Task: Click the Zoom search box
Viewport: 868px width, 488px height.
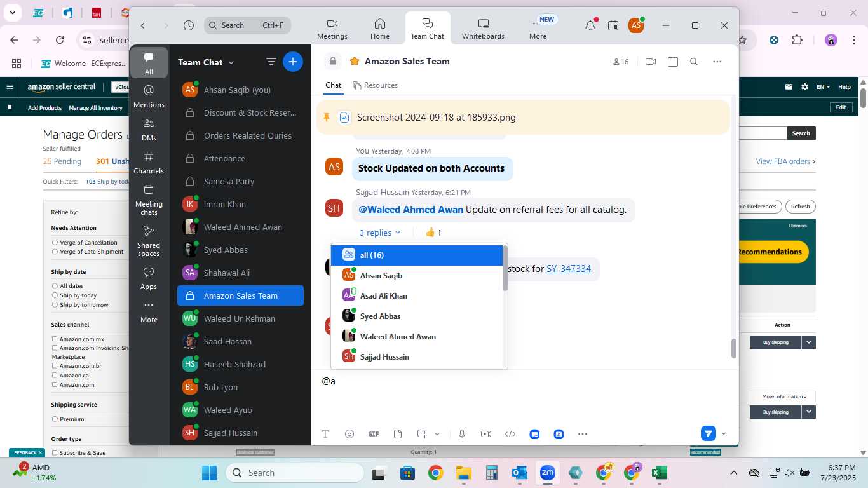Action: 248,25
